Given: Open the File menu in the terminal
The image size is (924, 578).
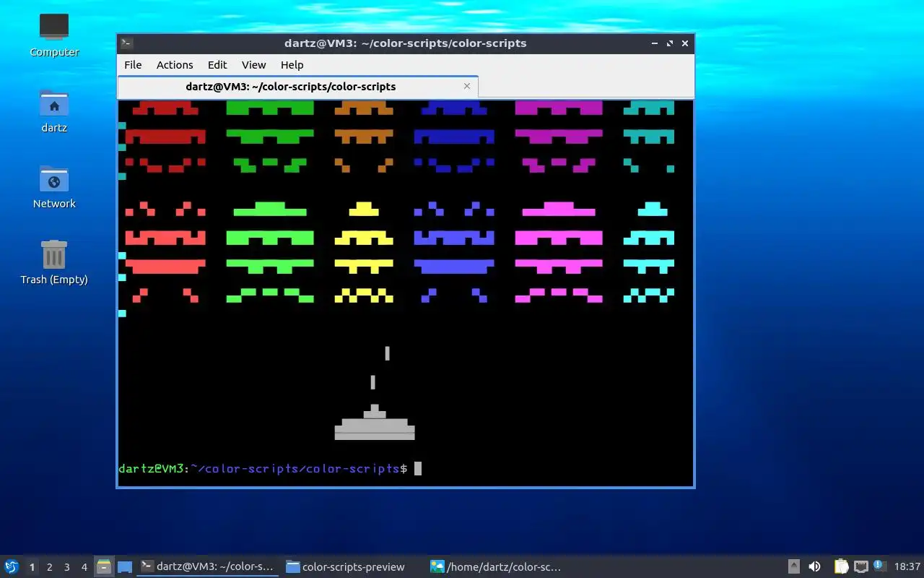Looking at the screenshot, I should coord(133,65).
